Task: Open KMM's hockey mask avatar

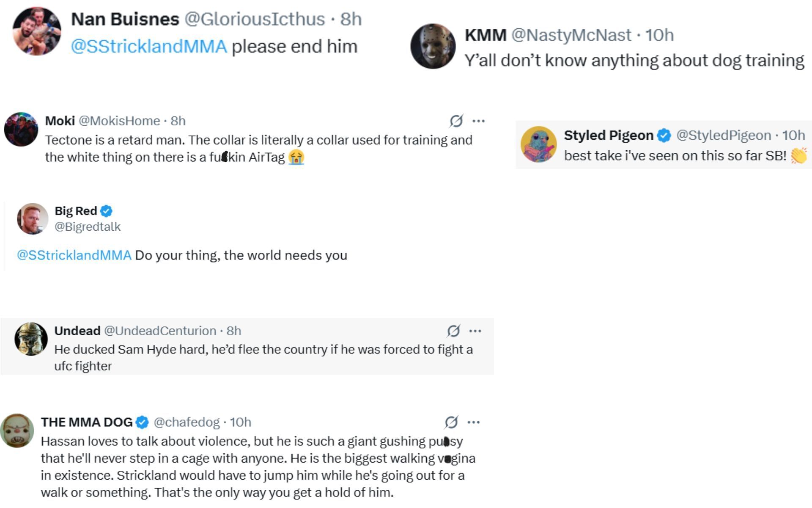Action: click(433, 46)
